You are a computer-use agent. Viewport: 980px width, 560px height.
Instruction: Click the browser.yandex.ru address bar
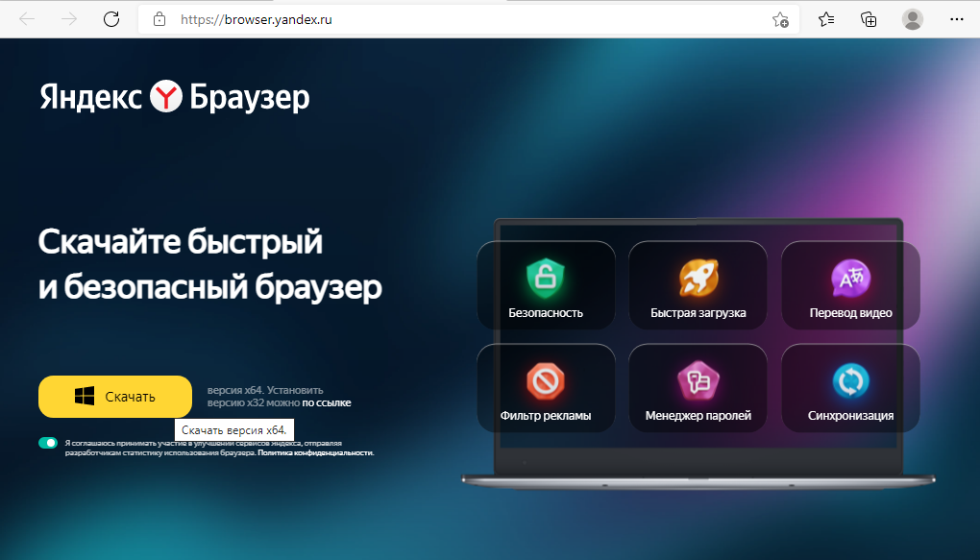[x=469, y=19]
